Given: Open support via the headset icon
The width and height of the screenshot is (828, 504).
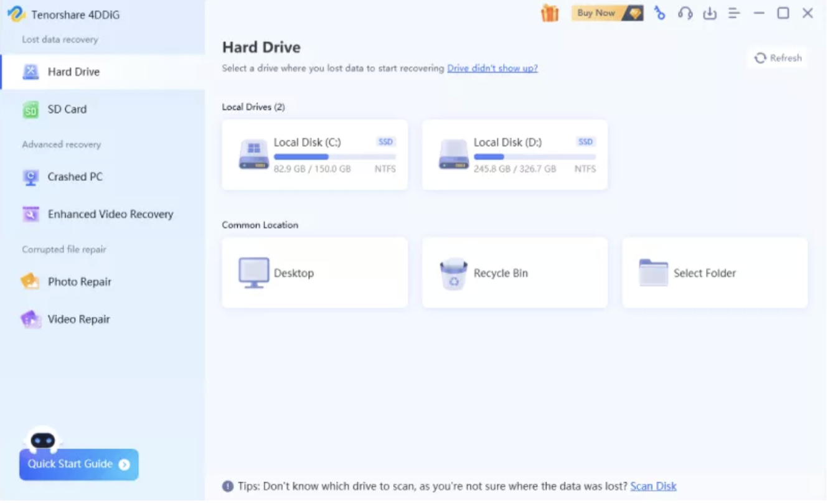Looking at the screenshot, I should tap(685, 13).
